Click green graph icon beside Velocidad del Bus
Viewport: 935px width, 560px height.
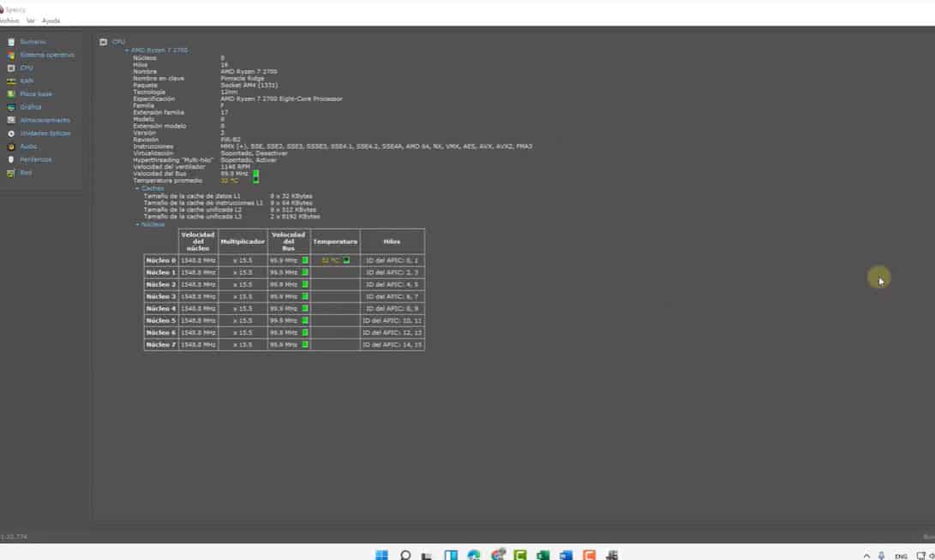click(255, 174)
